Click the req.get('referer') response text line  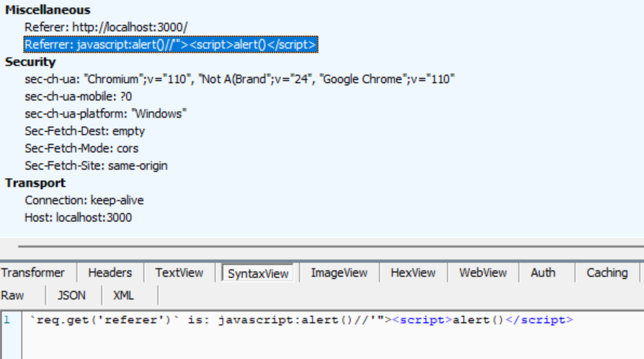301,320
